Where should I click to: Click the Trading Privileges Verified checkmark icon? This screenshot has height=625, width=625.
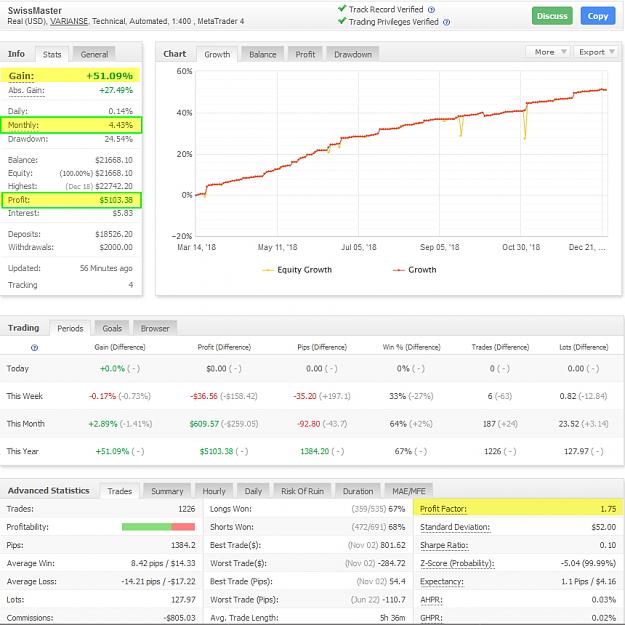(342, 21)
